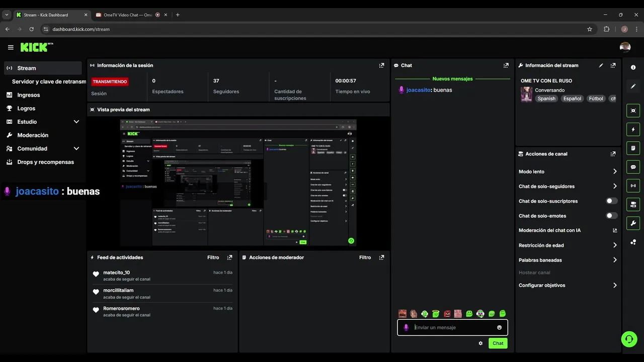Click the pencil icon in right sidebar
The width and height of the screenshot is (644, 362).
tap(633, 86)
